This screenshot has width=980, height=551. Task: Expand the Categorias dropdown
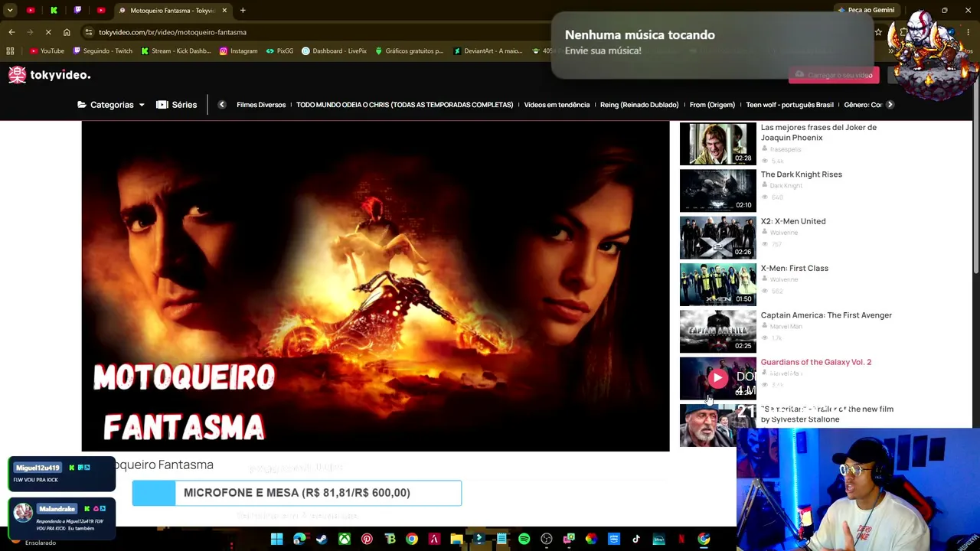click(x=111, y=105)
